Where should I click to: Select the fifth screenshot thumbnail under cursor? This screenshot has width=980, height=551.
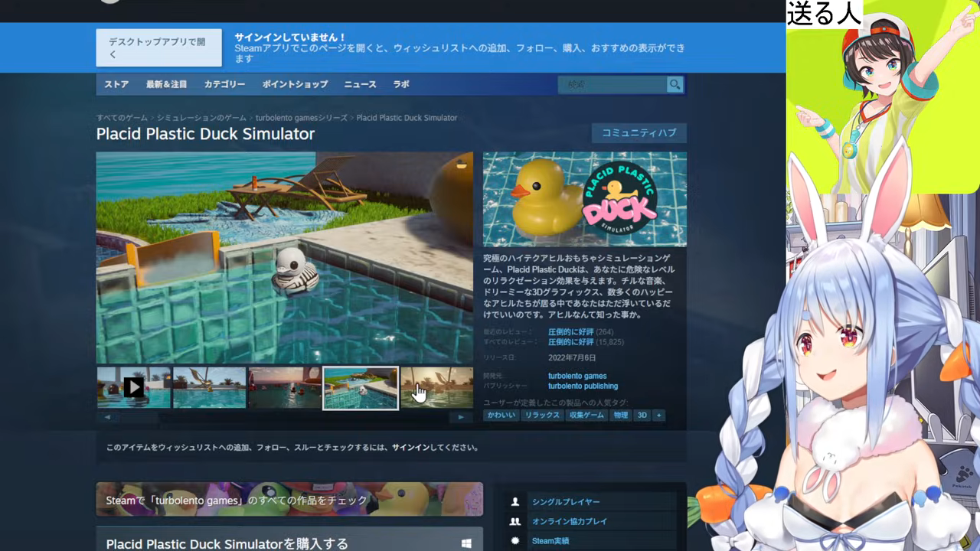(437, 388)
